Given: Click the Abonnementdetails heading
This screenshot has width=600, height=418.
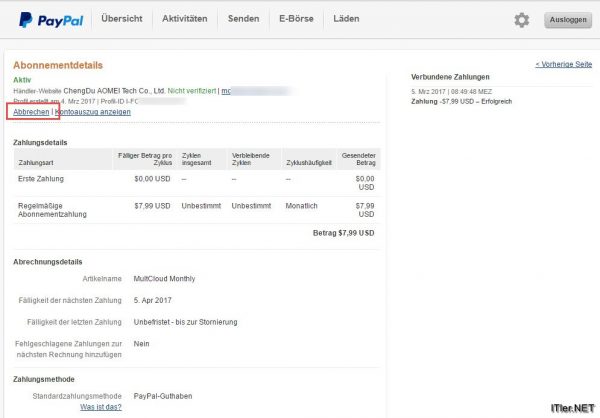Looking at the screenshot, I should (x=58, y=65).
